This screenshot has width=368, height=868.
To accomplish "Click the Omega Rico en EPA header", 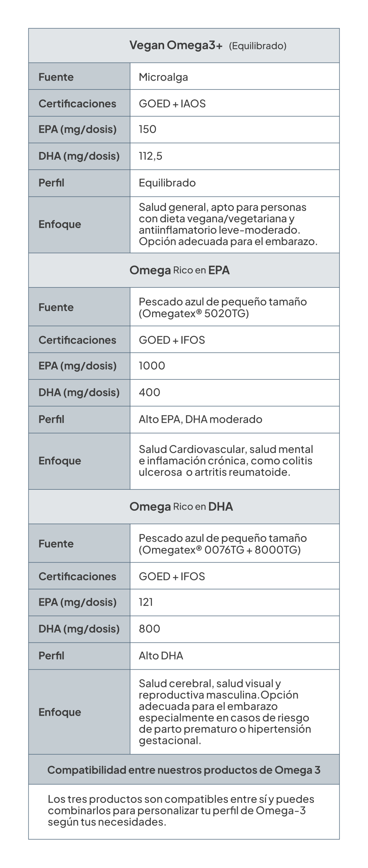I will (180, 270).
